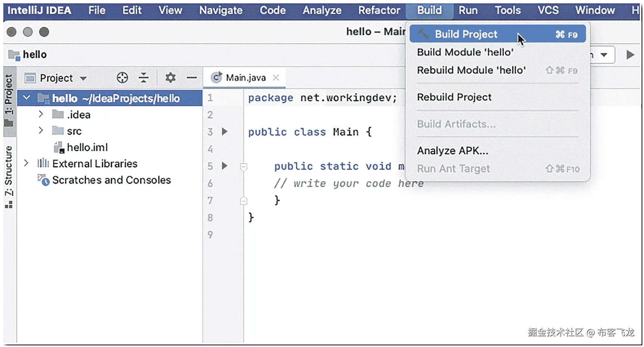Expand External Libraries node
The height and width of the screenshot is (347, 644).
click(26, 163)
